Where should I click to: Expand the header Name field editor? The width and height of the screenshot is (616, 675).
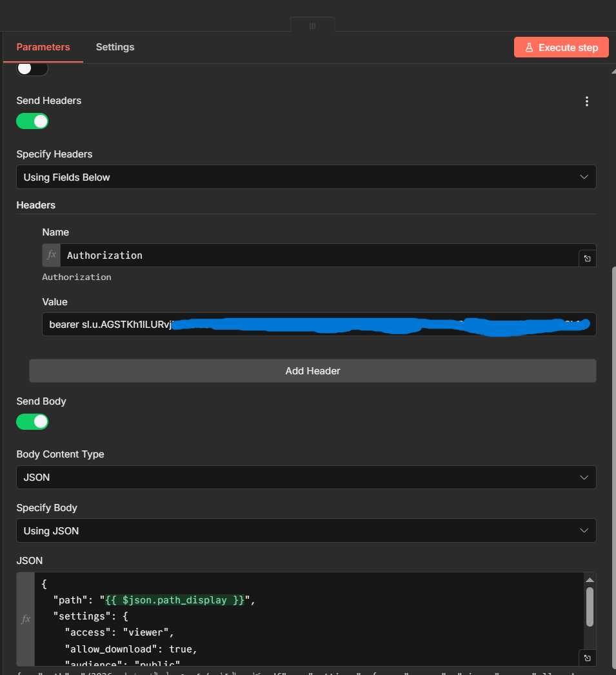587,258
